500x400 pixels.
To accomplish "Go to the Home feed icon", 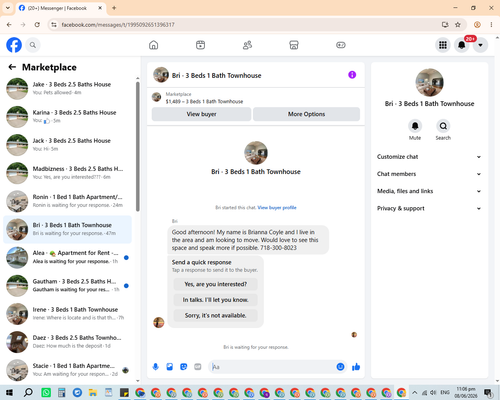I will coord(154,45).
